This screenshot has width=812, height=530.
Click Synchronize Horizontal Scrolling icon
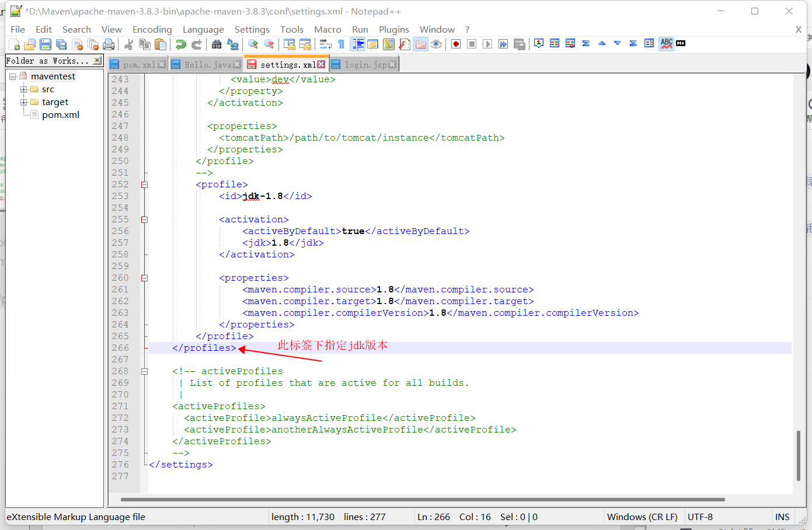click(x=305, y=44)
